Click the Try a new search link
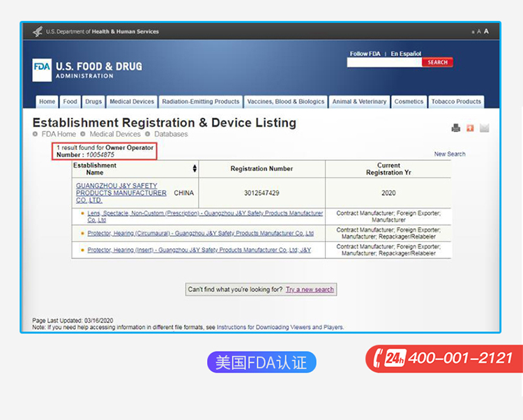This screenshot has height=420, width=523. point(310,290)
